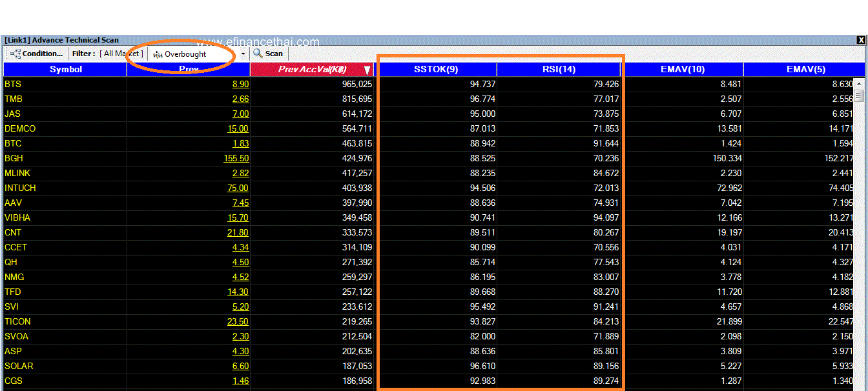The width and height of the screenshot is (868, 391).
Task: Click the CNT previous price 21.80
Action: pos(238,232)
